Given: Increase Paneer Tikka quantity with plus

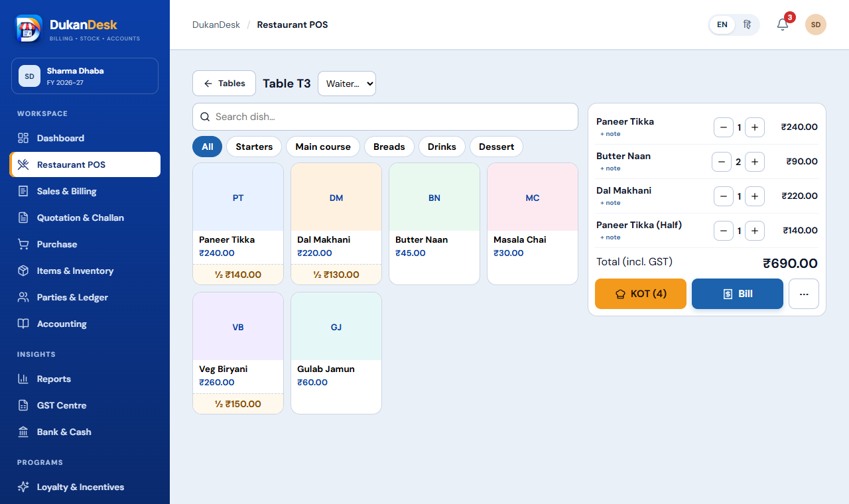Looking at the screenshot, I should point(755,127).
